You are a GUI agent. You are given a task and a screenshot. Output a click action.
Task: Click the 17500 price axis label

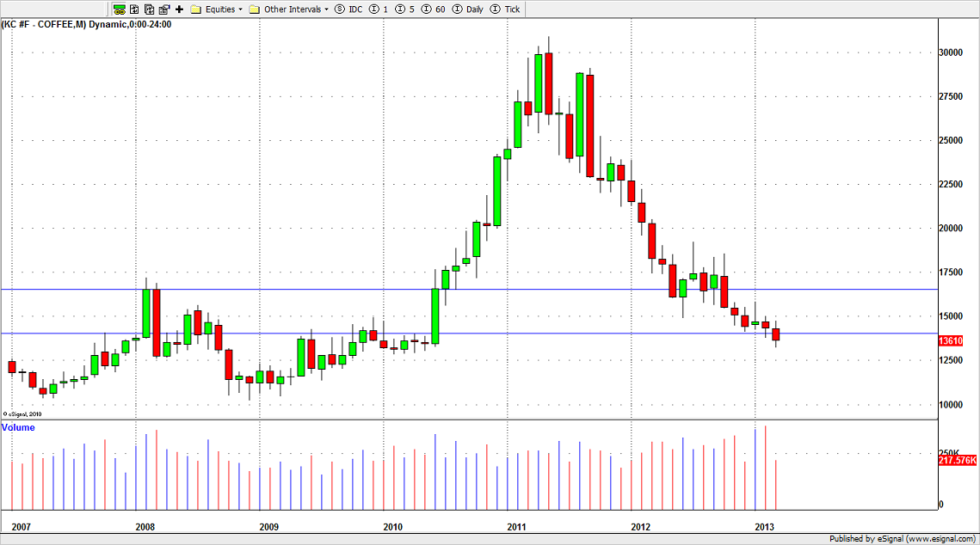[951, 272]
